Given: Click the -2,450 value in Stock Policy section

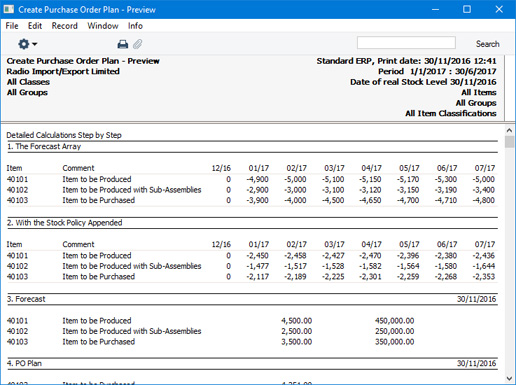Looking at the screenshot, I should [x=257, y=256].
